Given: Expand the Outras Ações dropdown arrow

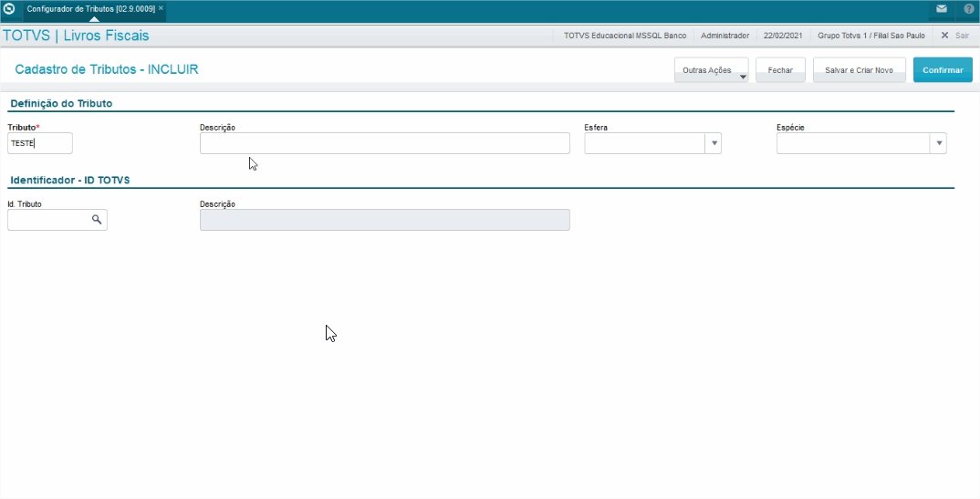Looking at the screenshot, I should pos(743,77).
